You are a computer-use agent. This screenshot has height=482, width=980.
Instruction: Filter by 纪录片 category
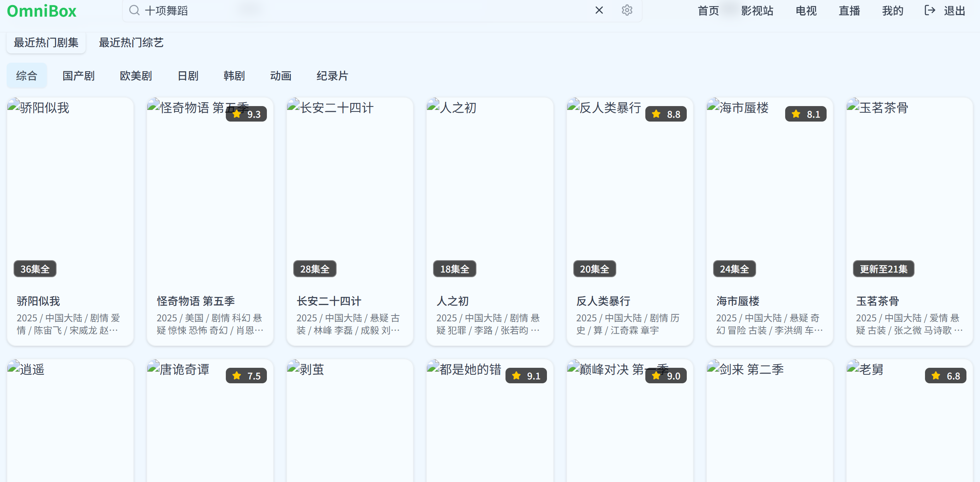(332, 76)
